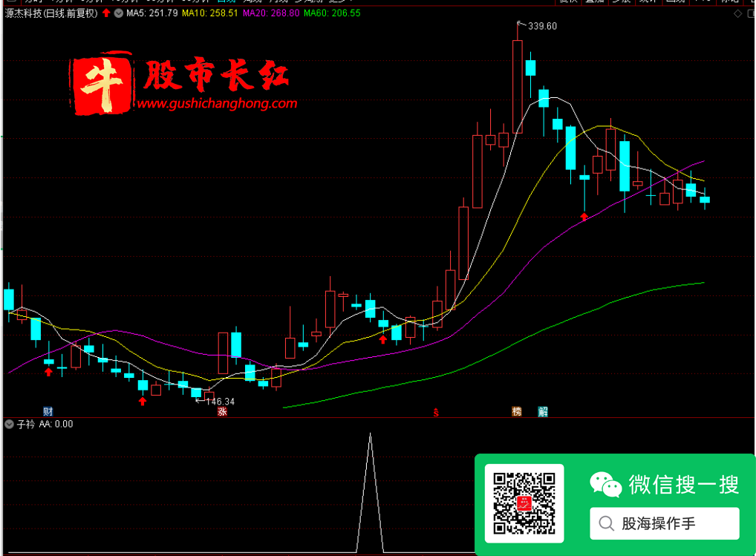Viewport: 756px width, 556px height.
Task: Click red up arrow beside 源杰科技 title
Action: (x=106, y=13)
